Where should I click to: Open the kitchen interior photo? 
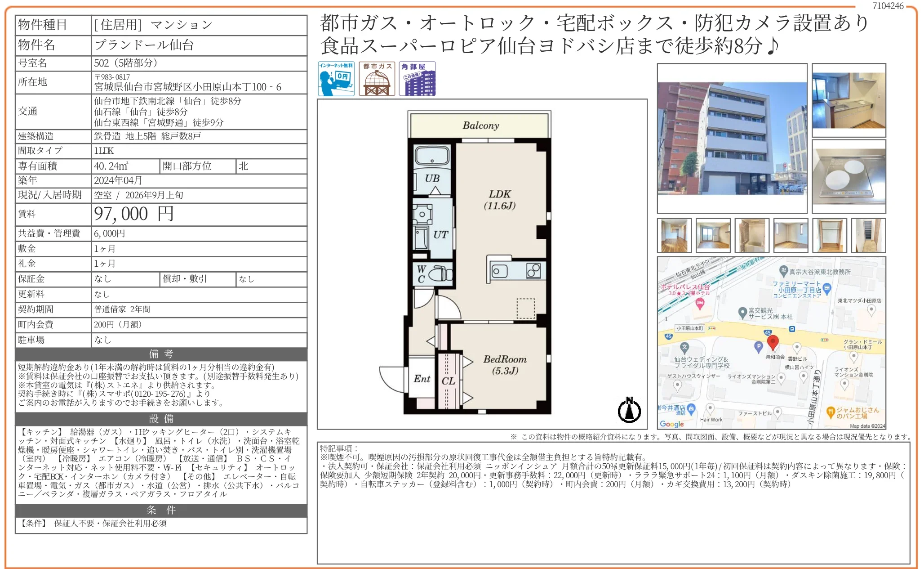[x=849, y=100]
